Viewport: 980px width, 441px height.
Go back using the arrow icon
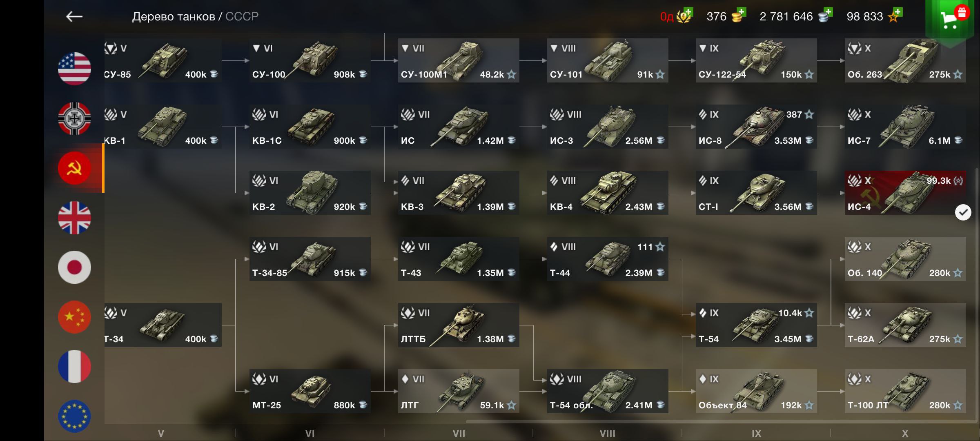click(x=74, y=16)
